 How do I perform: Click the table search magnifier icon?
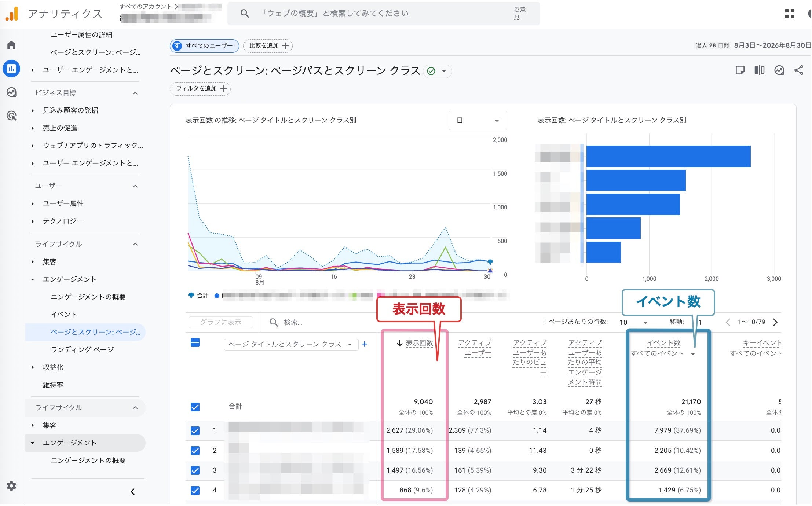274,322
